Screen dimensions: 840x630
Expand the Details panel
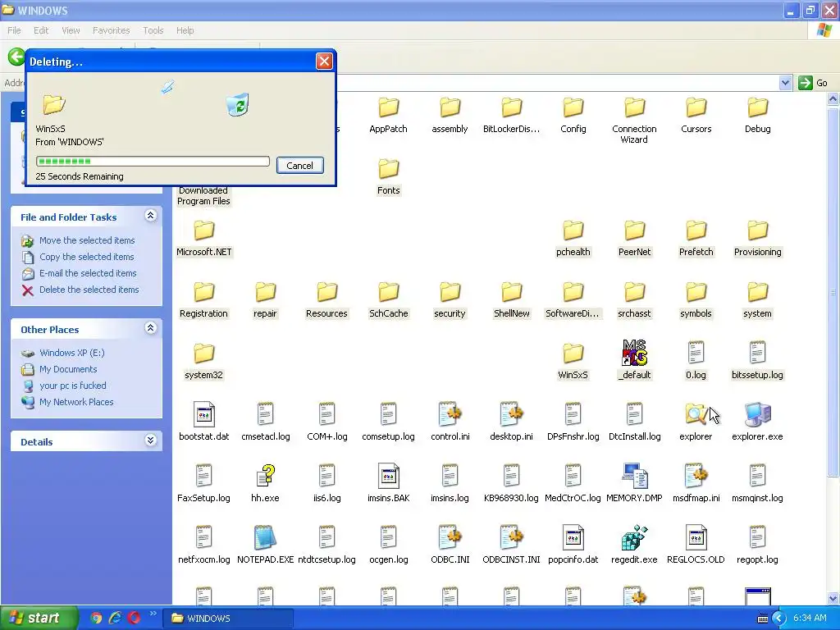click(x=151, y=441)
